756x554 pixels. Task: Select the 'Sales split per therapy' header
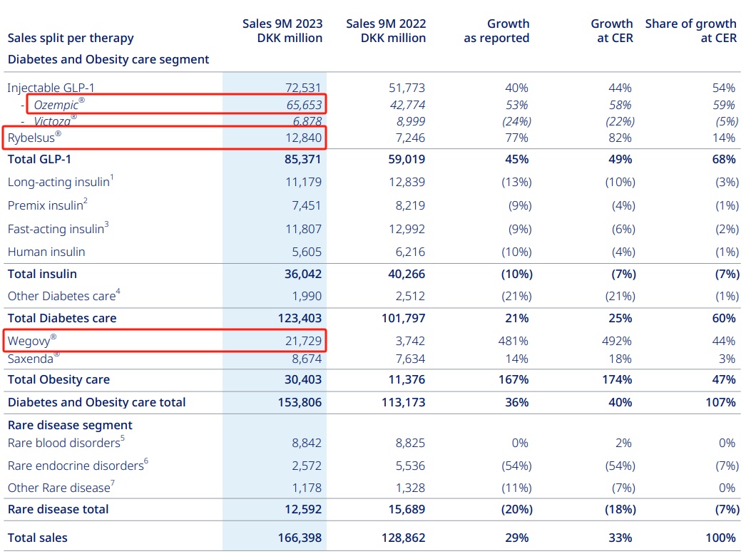[71, 38]
